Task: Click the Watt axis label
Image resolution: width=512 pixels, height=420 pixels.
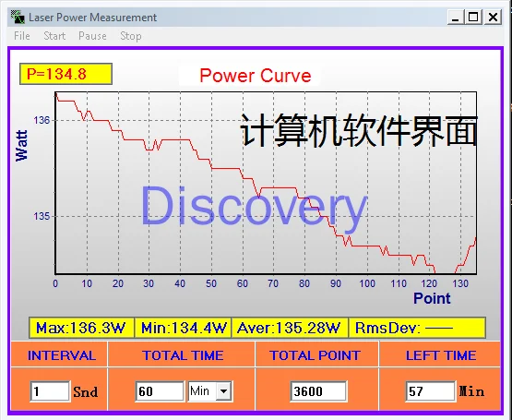Action: point(21,146)
